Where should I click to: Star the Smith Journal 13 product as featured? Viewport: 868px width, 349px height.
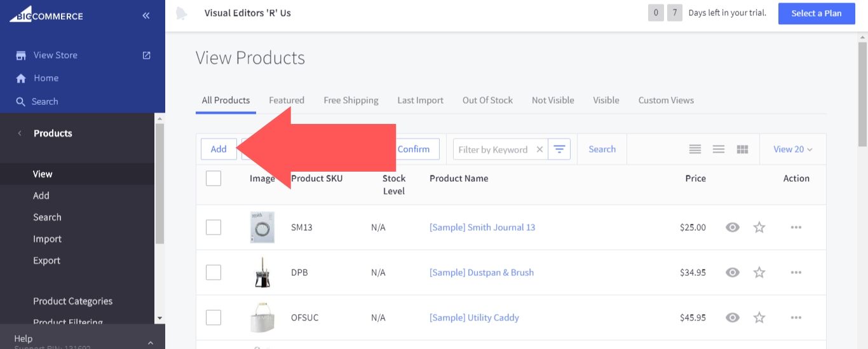coord(759,227)
